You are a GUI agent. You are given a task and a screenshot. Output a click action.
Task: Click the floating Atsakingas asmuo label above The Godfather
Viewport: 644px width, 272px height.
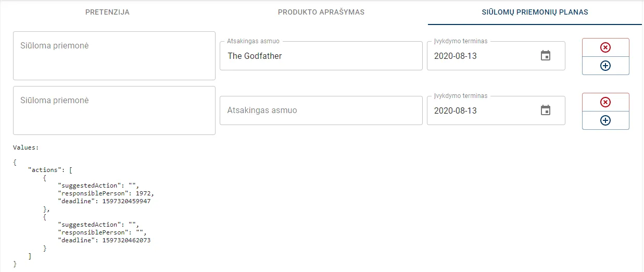pos(254,41)
